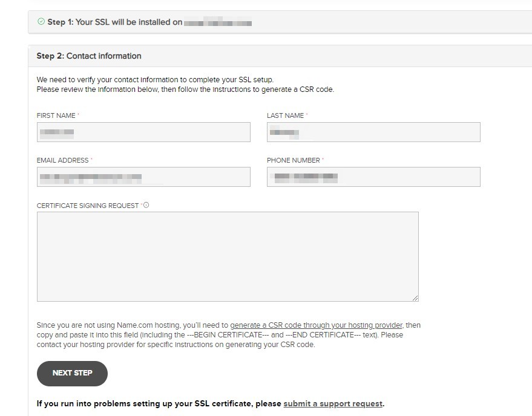This screenshot has width=532, height=416.
Task: Open the submit a support request link
Action: [333, 404]
